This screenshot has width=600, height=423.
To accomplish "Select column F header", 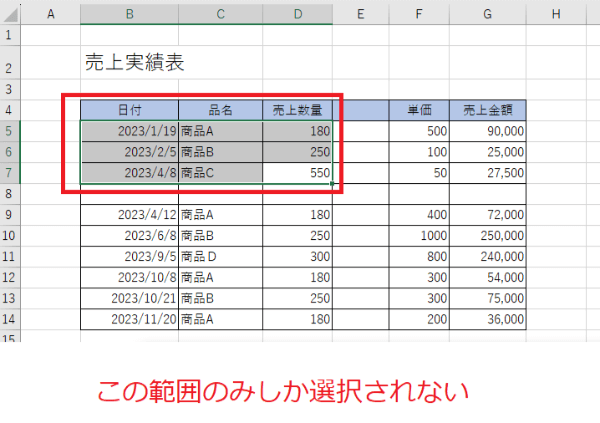I will (x=419, y=14).
